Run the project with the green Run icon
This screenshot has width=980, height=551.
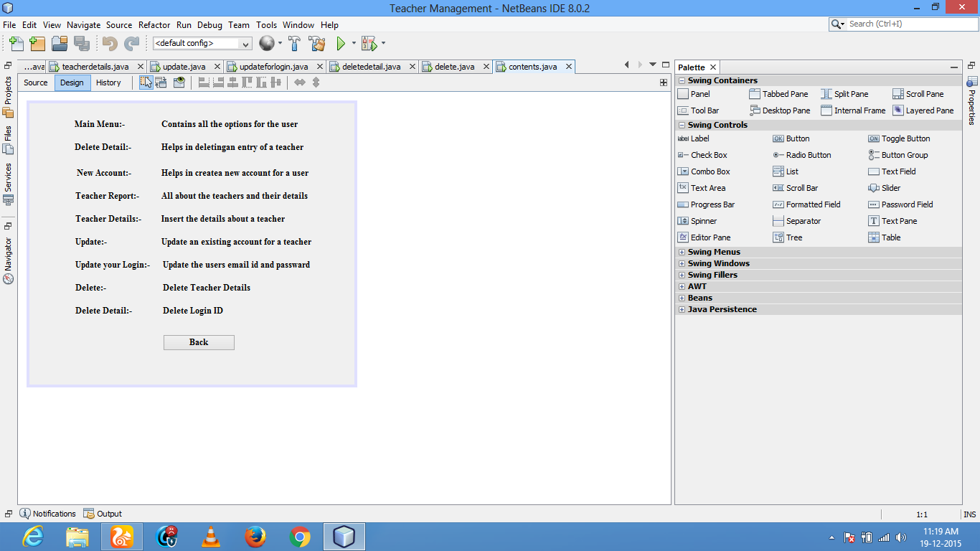341,43
